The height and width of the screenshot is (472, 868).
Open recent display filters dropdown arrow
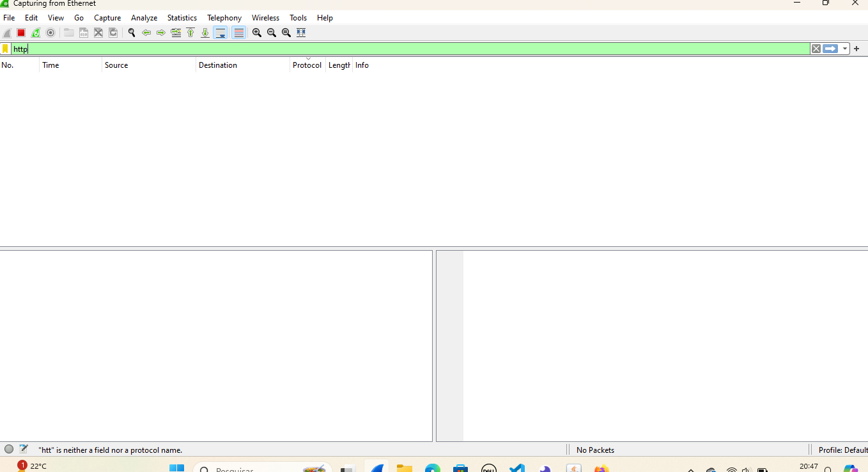point(845,49)
